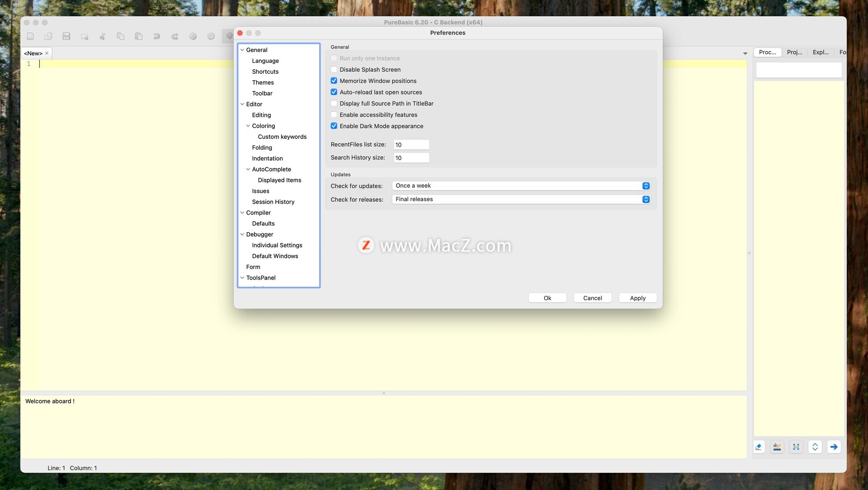Uncheck Memorize Window positions
This screenshot has height=490, width=868.
[x=334, y=81]
